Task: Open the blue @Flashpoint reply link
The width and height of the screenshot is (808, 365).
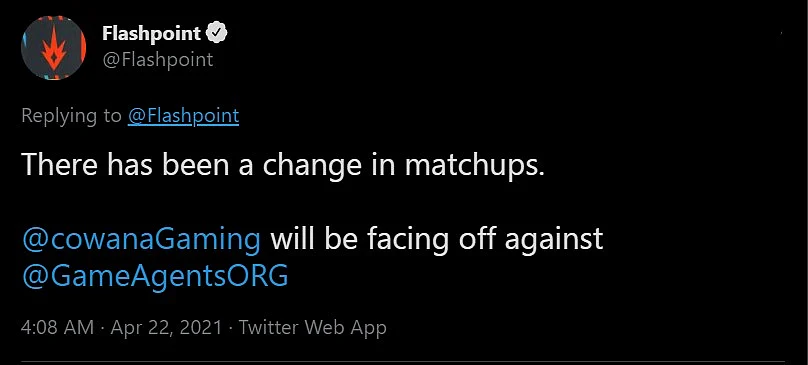Action: click(x=183, y=116)
